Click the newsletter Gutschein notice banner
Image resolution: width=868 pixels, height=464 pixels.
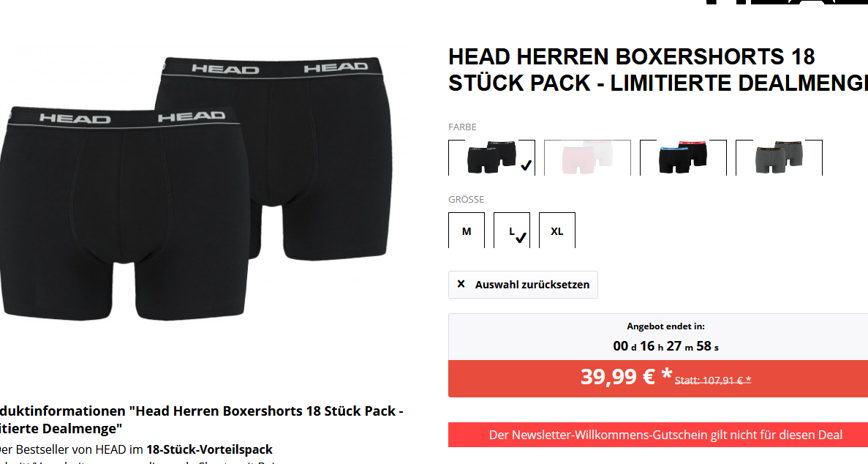point(658,435)
